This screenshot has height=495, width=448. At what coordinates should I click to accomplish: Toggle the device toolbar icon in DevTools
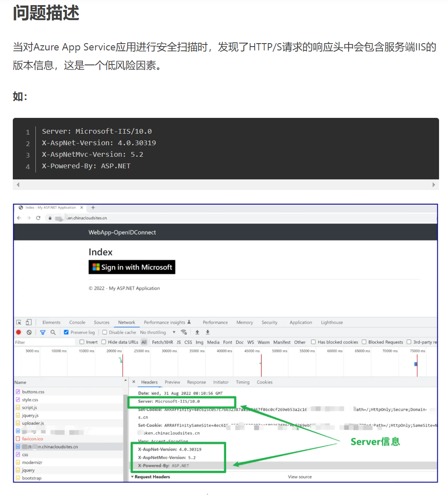click(x=29, y=322)
